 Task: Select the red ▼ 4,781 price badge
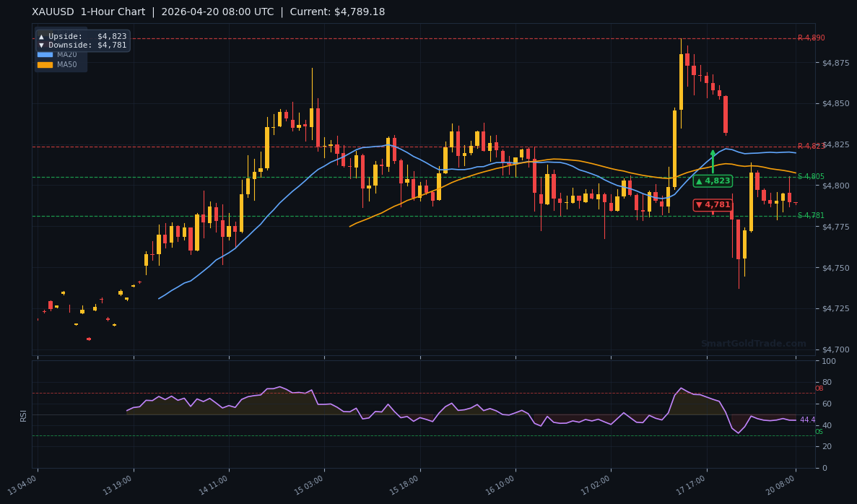(711, 204)
